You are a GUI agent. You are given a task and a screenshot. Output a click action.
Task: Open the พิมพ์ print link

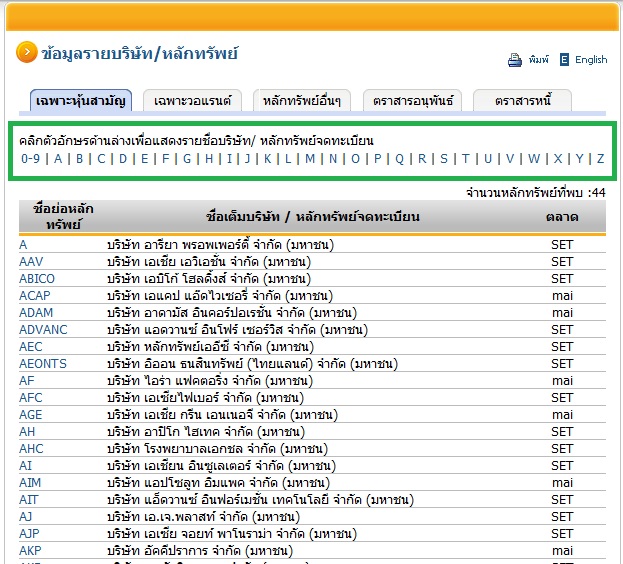(538, 60)
